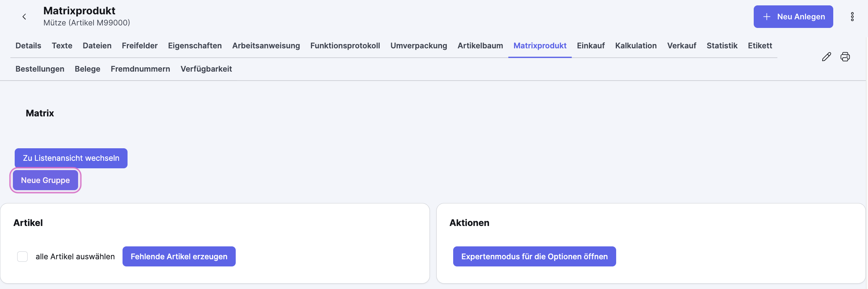This screenshot has height=289, width=868.
Task: Open the three-dot overflow menu
Action: (x=852, y=16)
